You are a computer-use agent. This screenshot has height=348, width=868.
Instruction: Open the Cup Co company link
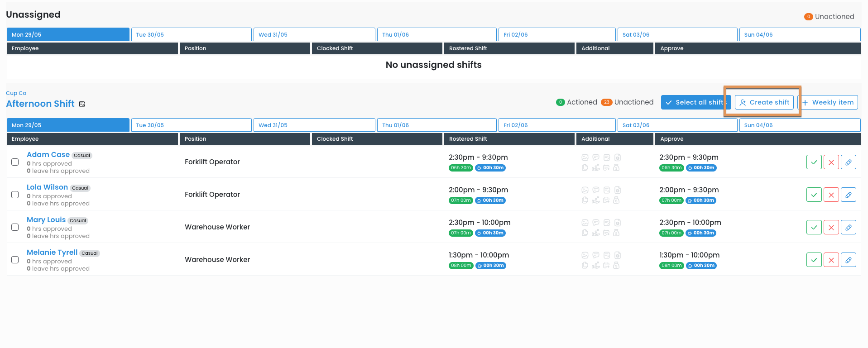pos(16,93)
